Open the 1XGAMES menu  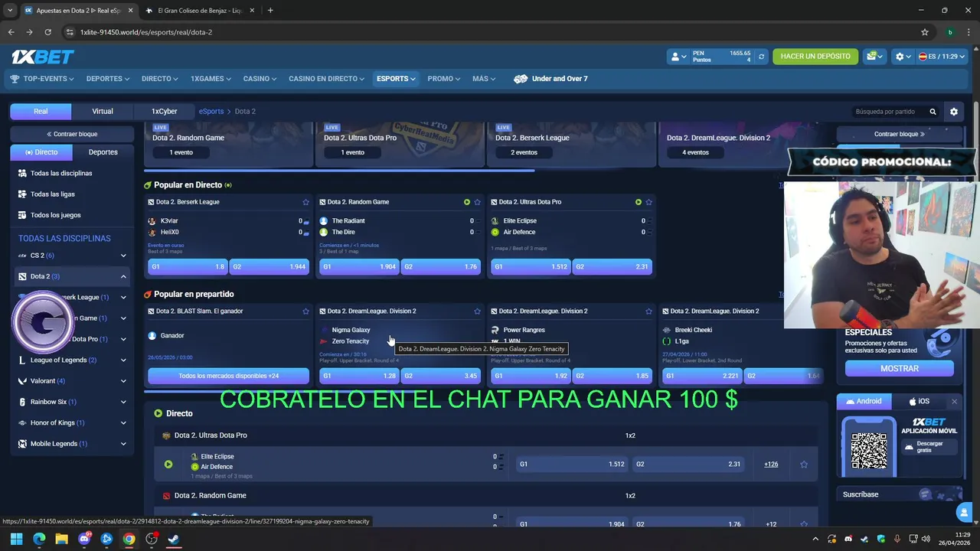211,79
